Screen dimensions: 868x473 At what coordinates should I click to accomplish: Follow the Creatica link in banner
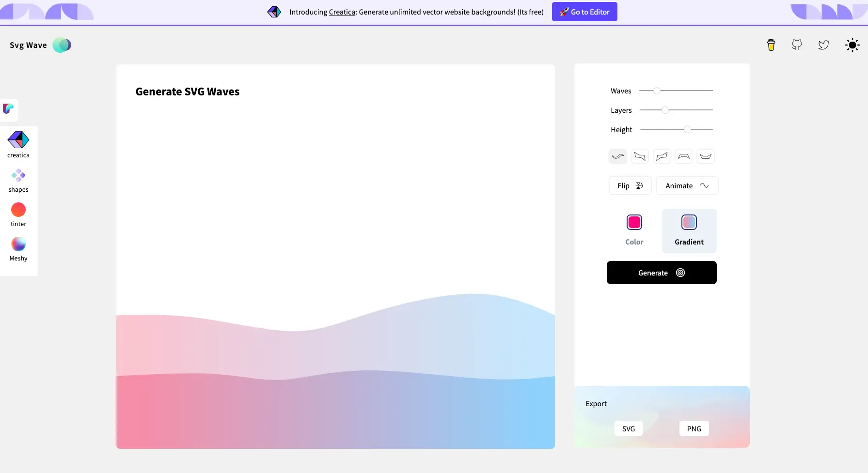[342, 12]
